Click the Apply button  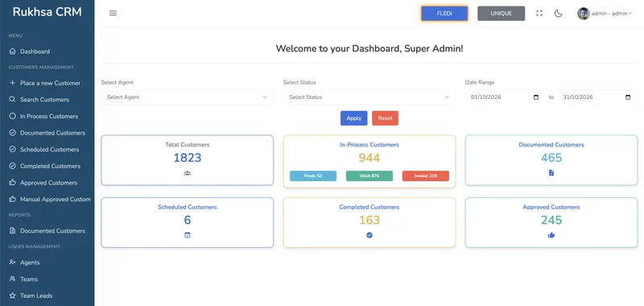pyautogui.click(x=354, y=118)
